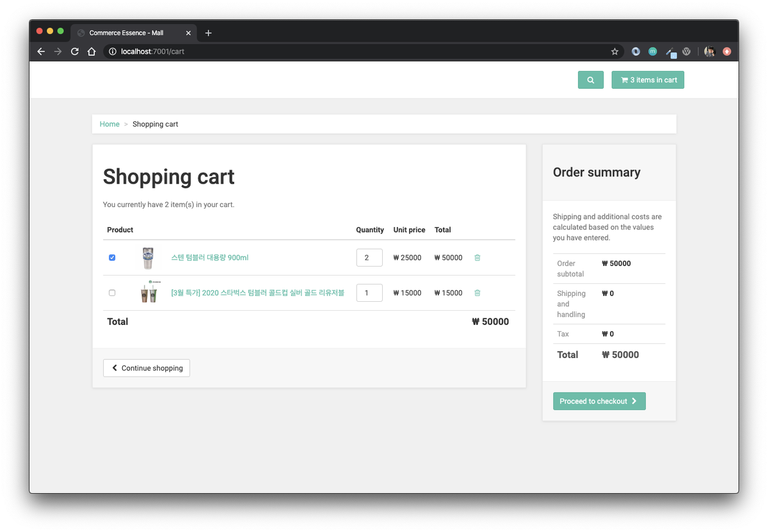
Task: Click the extension icon left of WordPress icon
Action: click(670, 52)
